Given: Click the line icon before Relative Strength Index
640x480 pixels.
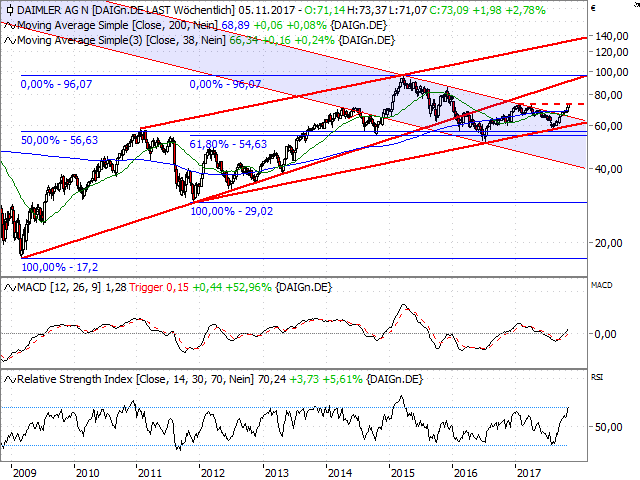Looking at the screenshot, I should 10,380.
